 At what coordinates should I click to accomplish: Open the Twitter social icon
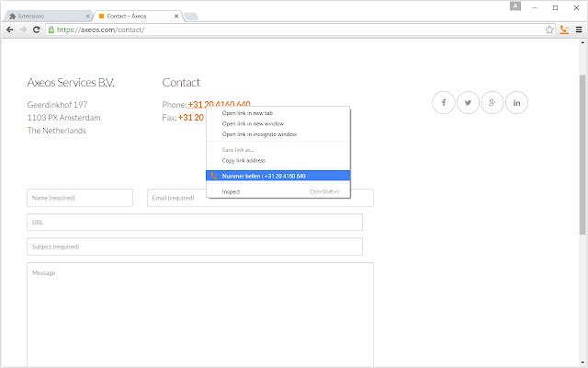pos(468,102)
